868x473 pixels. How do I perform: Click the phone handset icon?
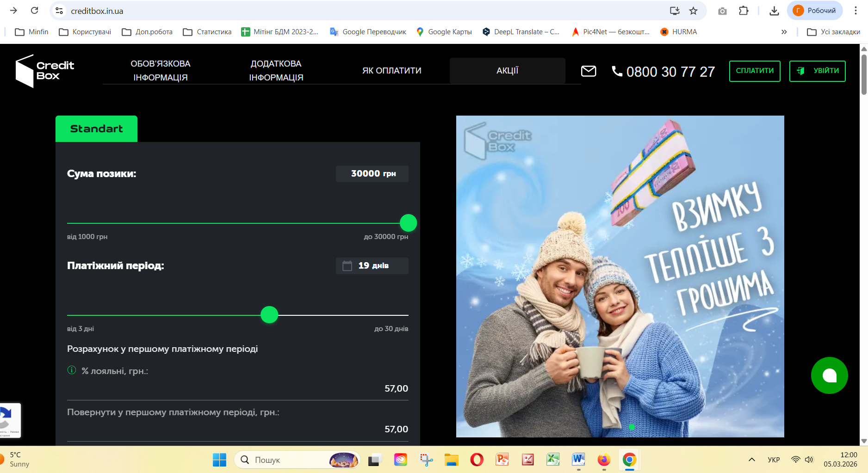pos(617,71)
